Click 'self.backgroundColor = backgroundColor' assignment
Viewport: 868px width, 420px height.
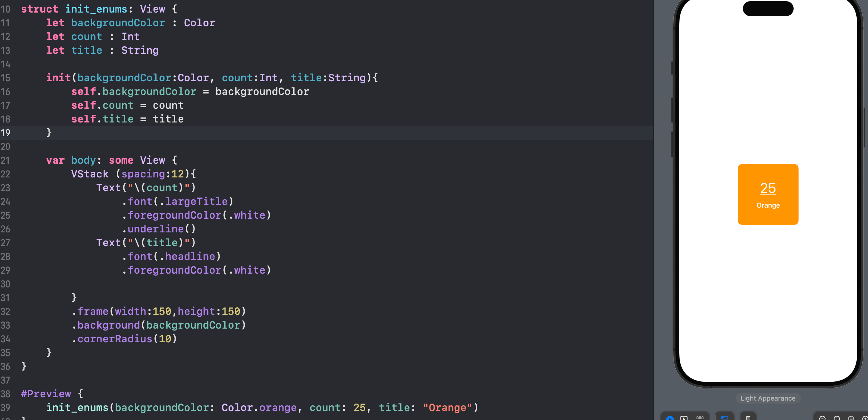(190, 92)
